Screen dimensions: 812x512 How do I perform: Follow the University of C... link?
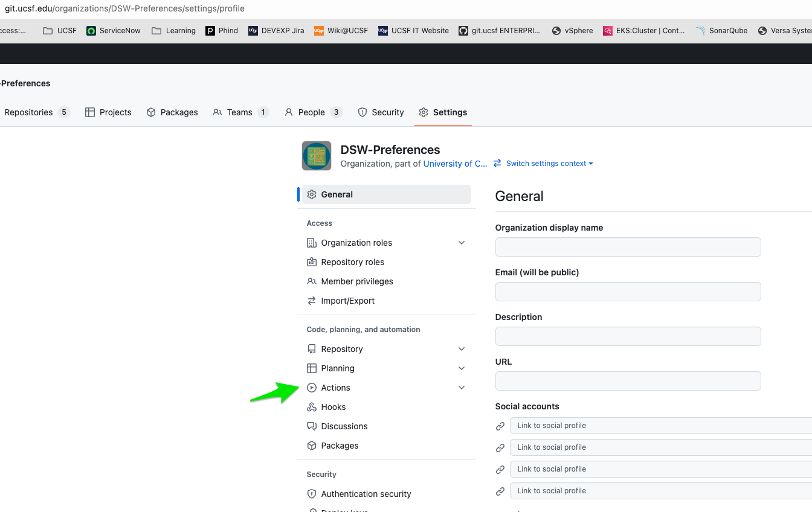(454, 164)
